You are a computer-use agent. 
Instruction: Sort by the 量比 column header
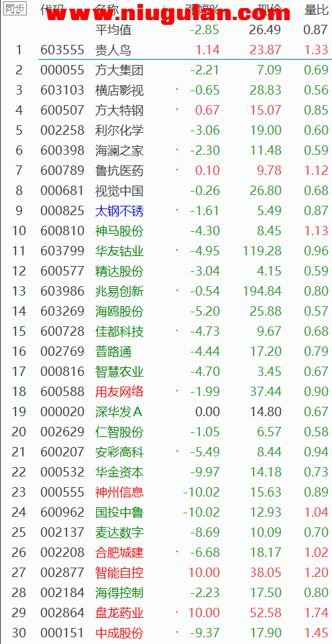317,9
